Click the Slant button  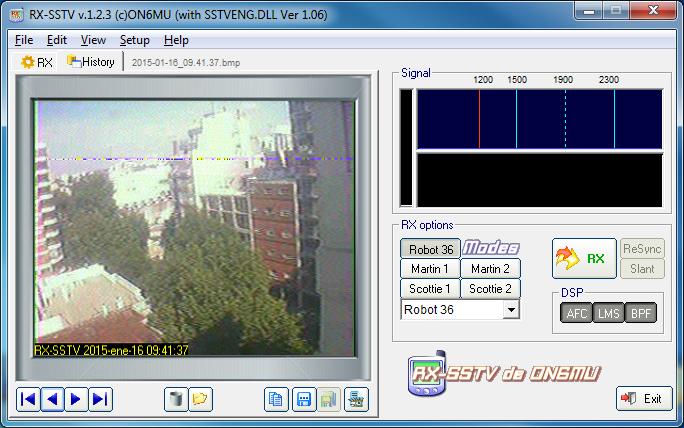(x=642, y=269)
